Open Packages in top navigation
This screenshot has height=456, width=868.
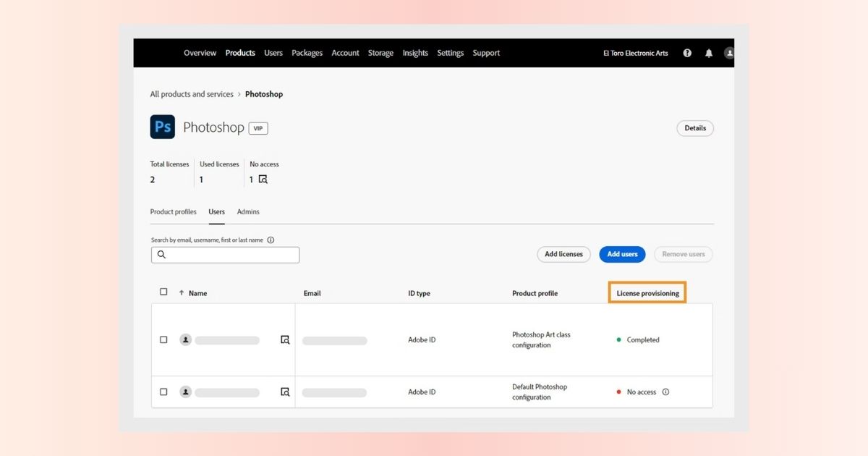(x=307, y=53)
